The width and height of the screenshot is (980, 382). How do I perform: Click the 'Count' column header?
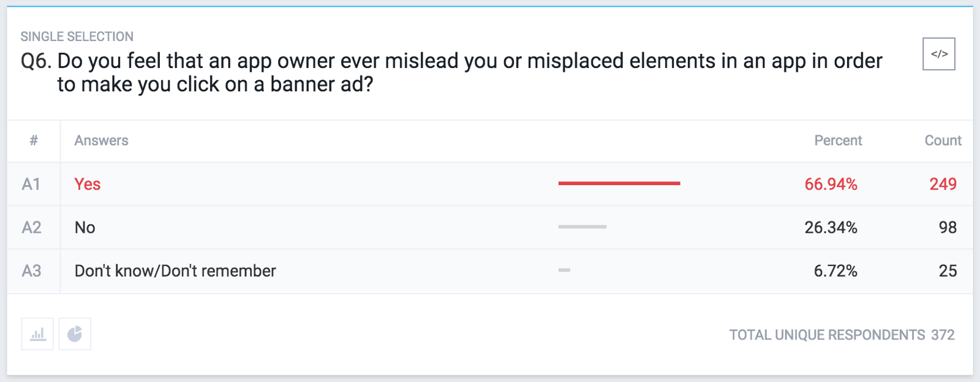click(943, 140)
